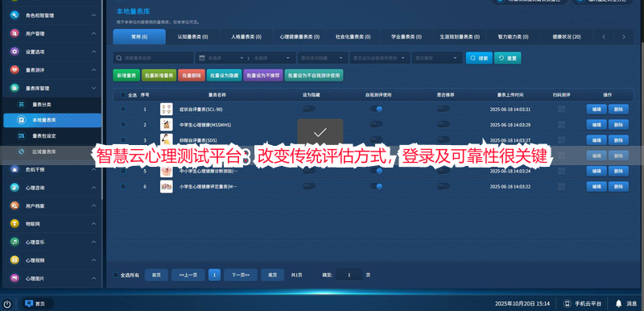Toggle 设为隐藏 for 症状自评量表(SCL-90)
This screenshot has width=644, height=311.
(309, 109)
